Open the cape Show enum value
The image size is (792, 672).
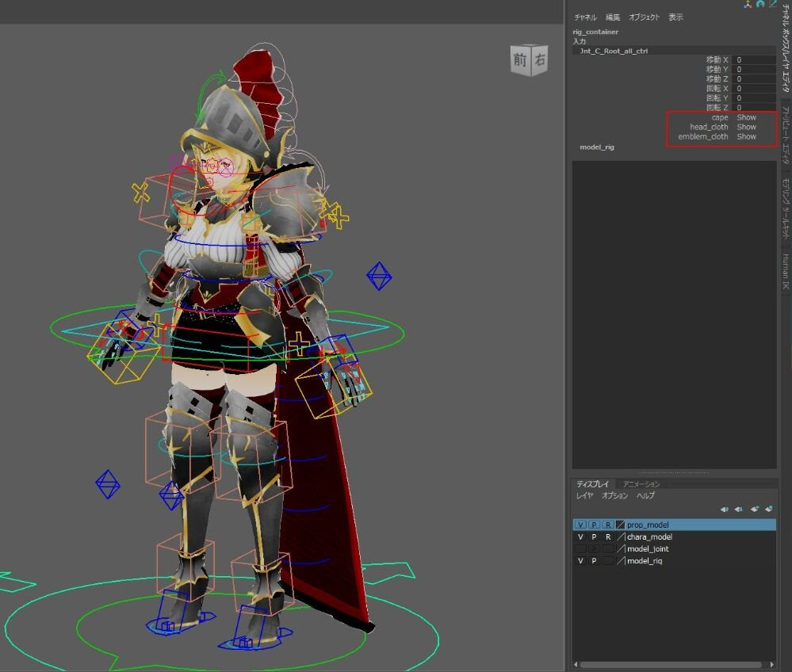coord(746,117)
